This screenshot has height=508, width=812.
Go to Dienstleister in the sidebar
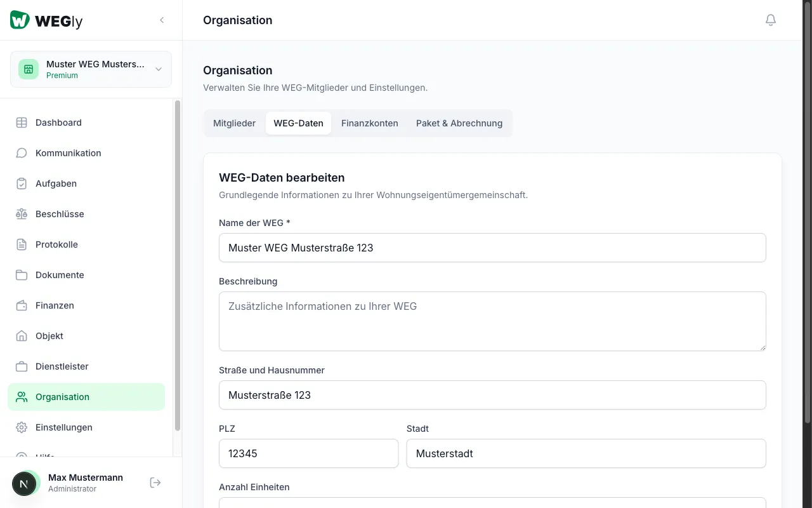(x=62, y=366)
